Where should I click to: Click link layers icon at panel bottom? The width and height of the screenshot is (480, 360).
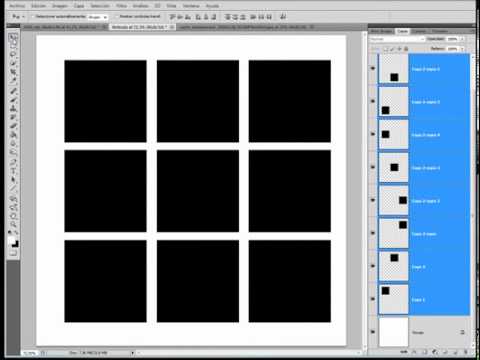[x=404, y=352]
